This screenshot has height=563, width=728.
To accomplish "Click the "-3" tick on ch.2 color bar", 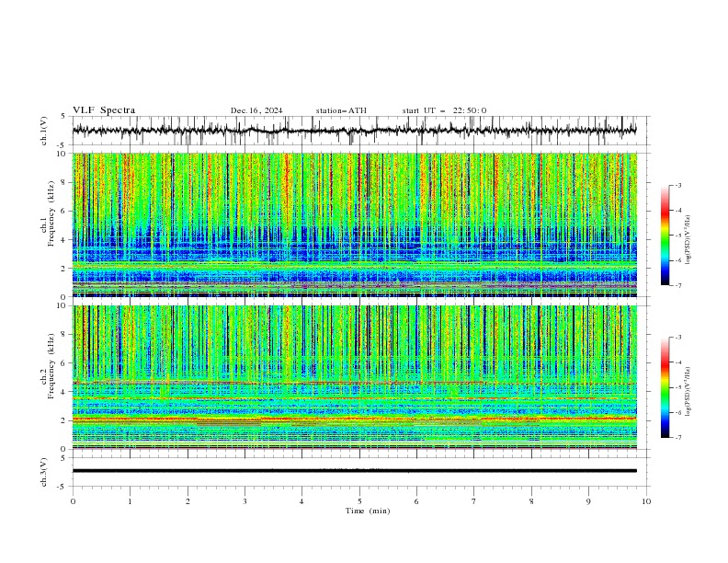I will [x=678, y=338].
